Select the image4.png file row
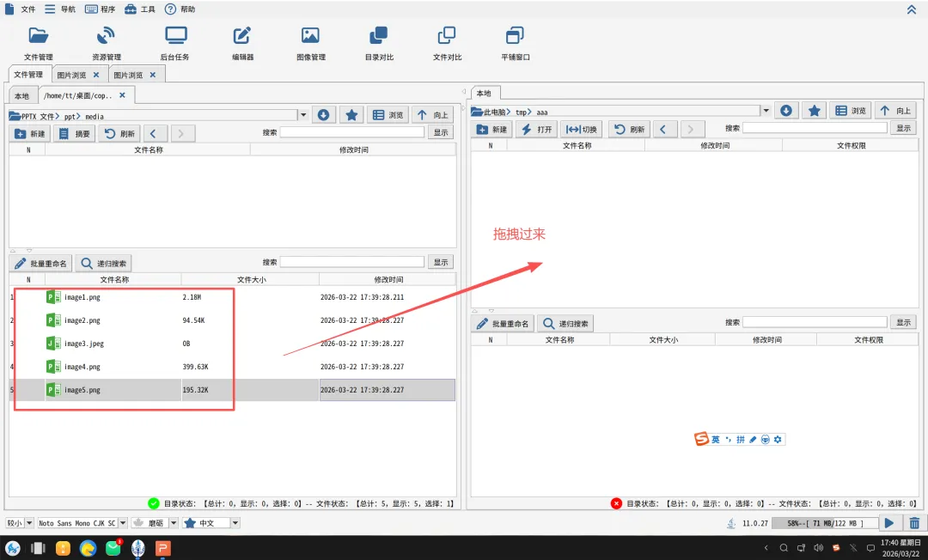The width and height of the screenshot is (928, 560). coord(232,367)
